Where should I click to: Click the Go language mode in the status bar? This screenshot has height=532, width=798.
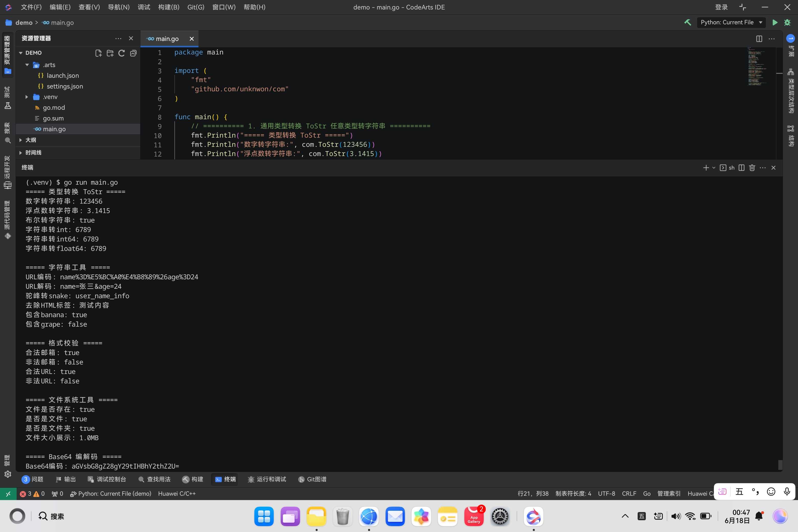[x=647, y=494]
